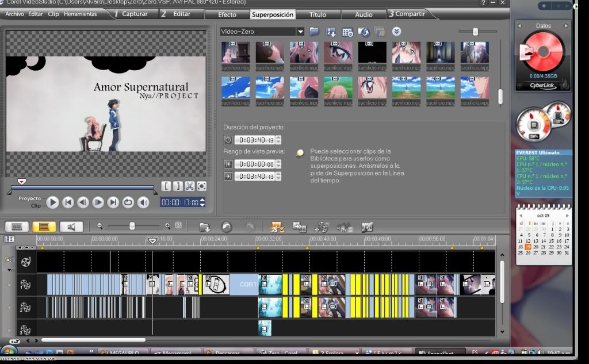Screen dimensions: 589x364
Task: Enable 5.1 surround sound icon
Action: pos(345,227)
